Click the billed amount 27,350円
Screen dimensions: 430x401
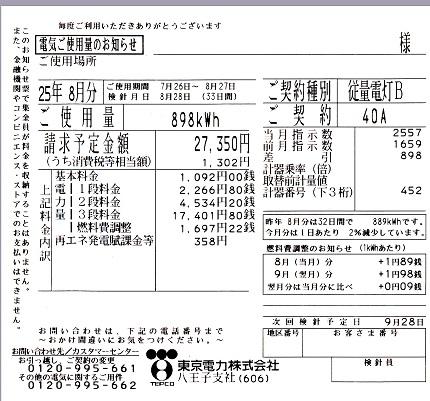tap(222, 144)
